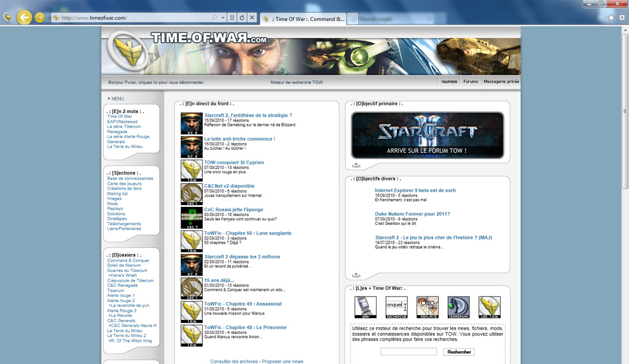Select the RECHERCHE icon under Les + Time Of War
The width and height of the screenshot is (629, 364).
[396, 308]
